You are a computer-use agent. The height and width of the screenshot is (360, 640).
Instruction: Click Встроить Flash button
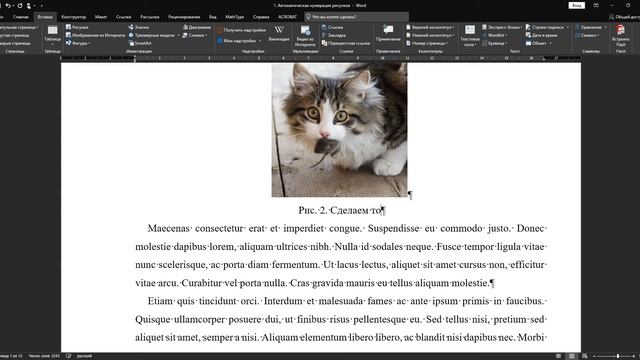(x=621, y=36)
